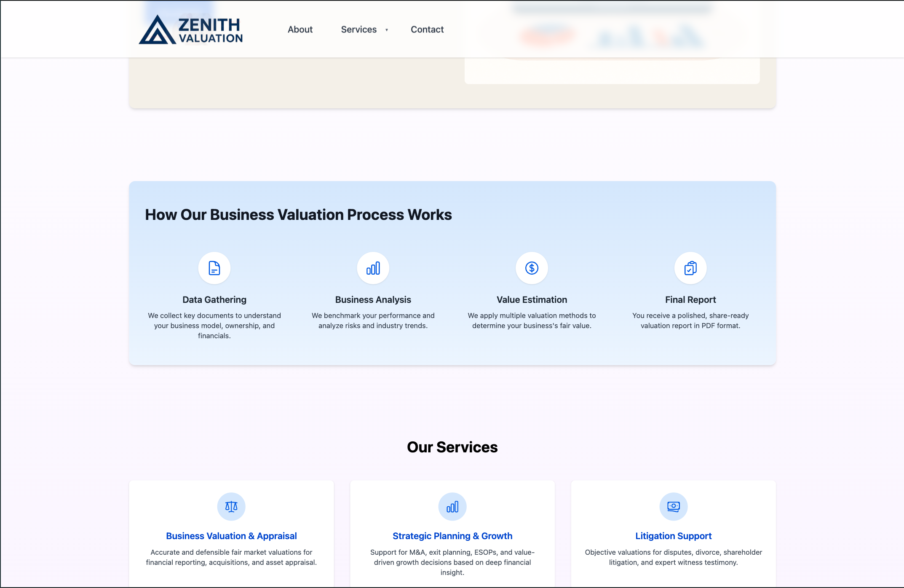The image size is (904, 588).
Task: Open the Services navigation menu
Action: click(359, 29)
